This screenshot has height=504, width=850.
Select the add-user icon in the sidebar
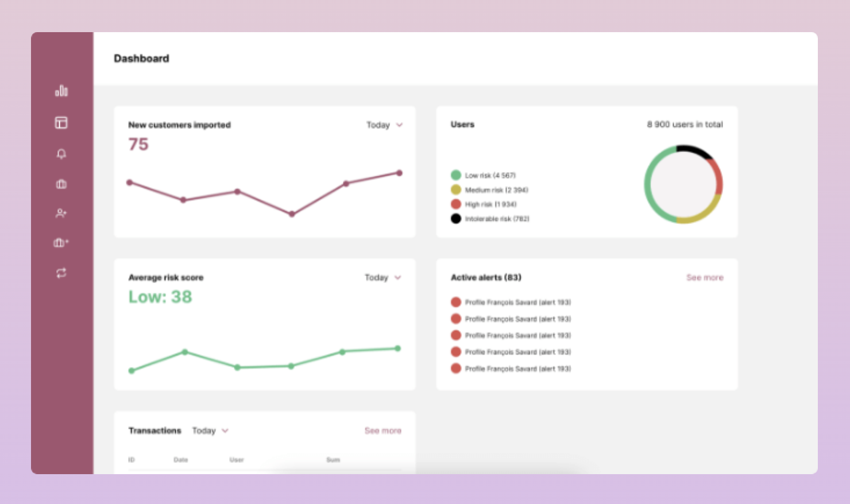point(61,213)
